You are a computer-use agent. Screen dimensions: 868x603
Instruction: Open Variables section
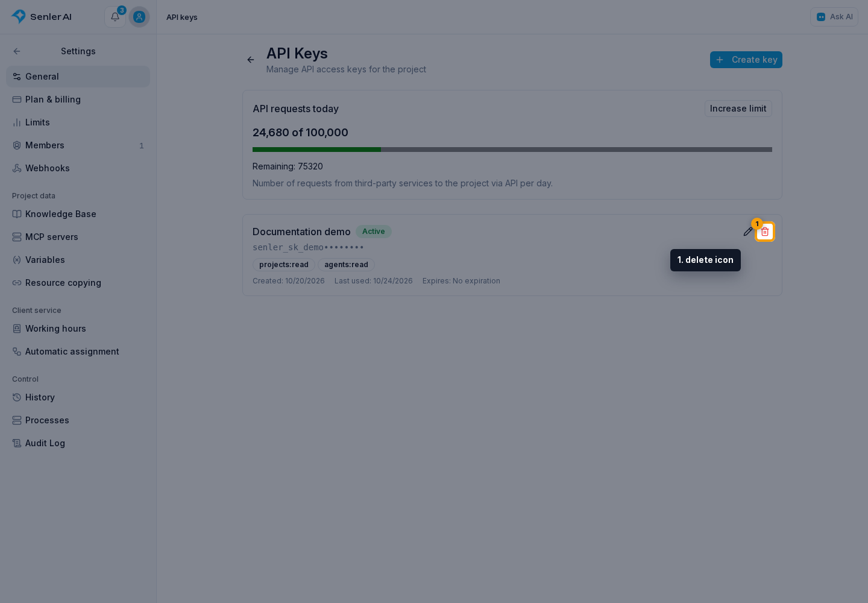pos(78,260)
